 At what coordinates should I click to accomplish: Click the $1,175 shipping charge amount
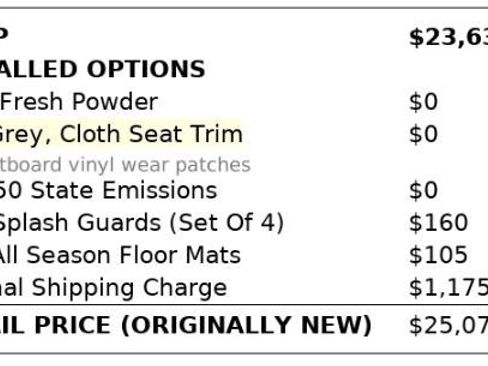click(x=449, y=288)
